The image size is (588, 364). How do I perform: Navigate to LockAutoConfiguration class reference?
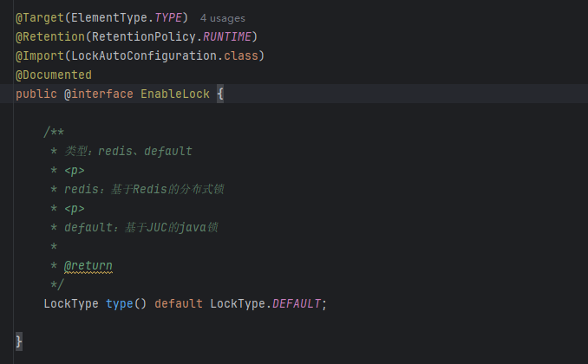(144, 55)
